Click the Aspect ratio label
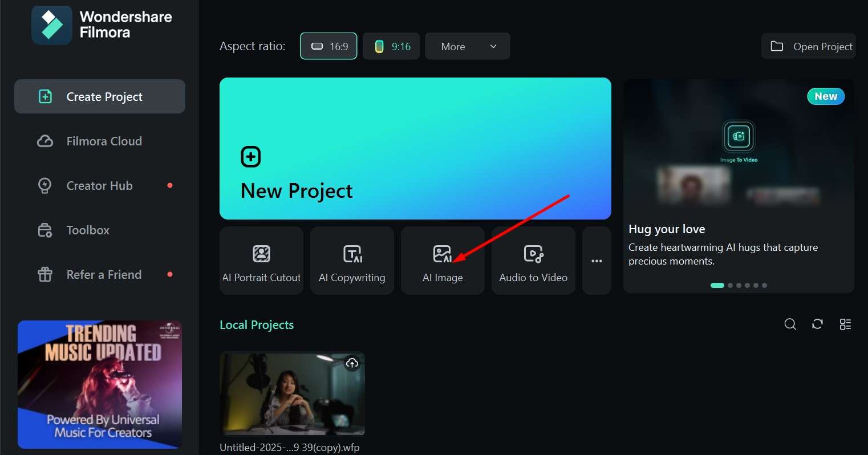 click(x=253, y=46)
